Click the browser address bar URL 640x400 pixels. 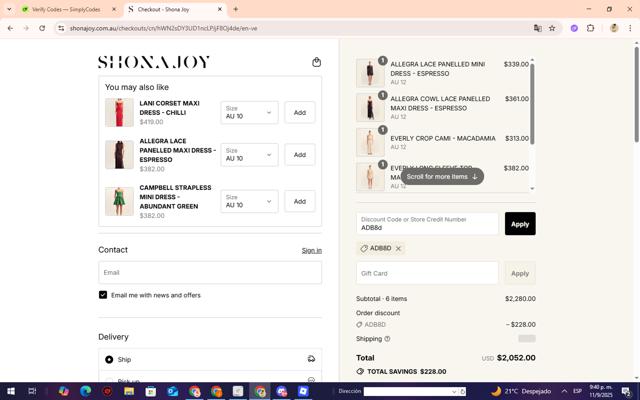[x=163, y=28]
